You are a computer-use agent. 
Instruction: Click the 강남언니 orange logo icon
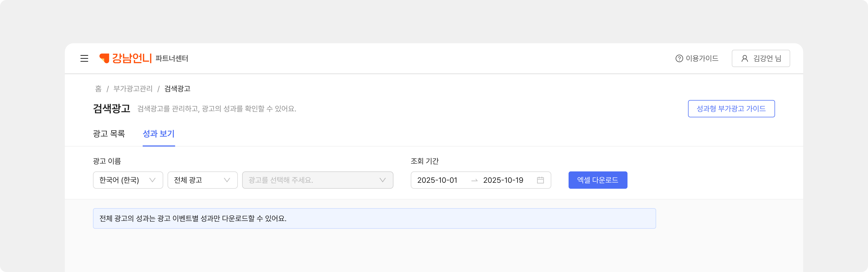(104, 58)
